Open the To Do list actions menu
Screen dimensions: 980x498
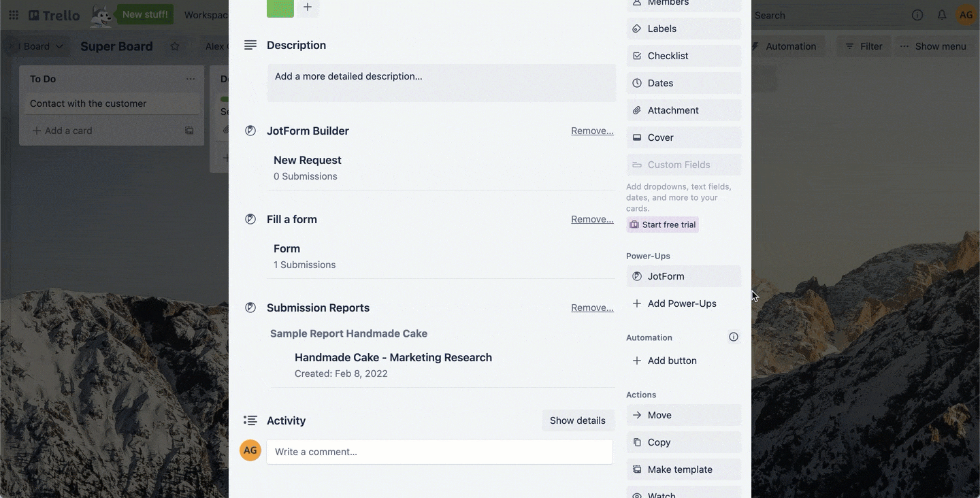tap(191, 79)
